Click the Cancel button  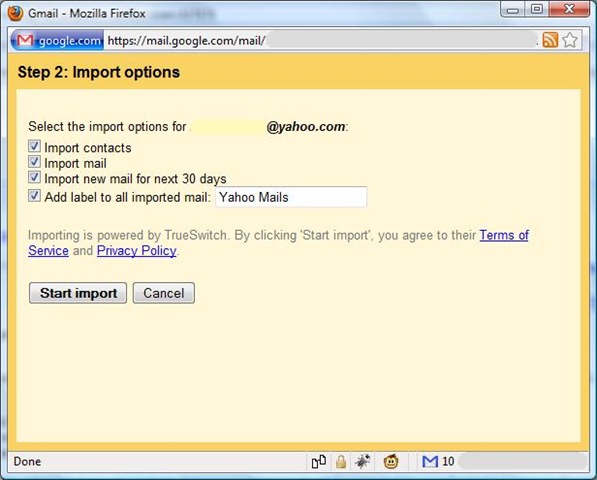point(164,293)
